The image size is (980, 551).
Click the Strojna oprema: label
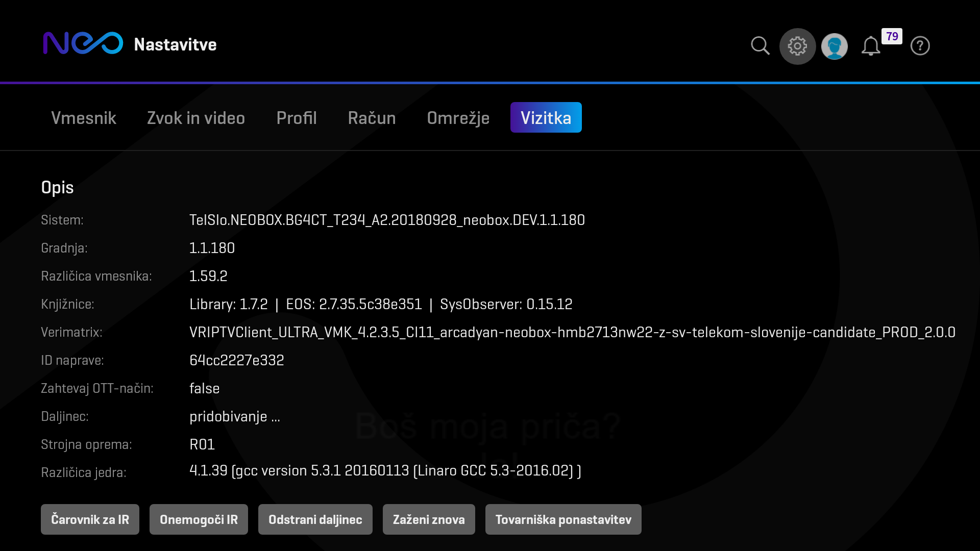pos(86,444)
